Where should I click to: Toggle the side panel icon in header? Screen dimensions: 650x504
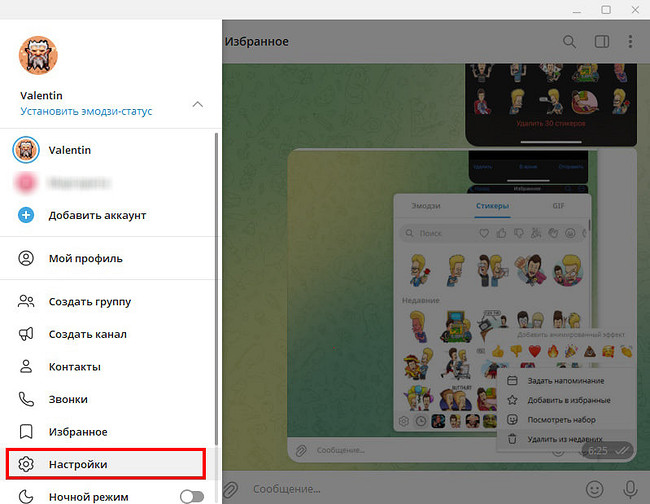point(601,42)
